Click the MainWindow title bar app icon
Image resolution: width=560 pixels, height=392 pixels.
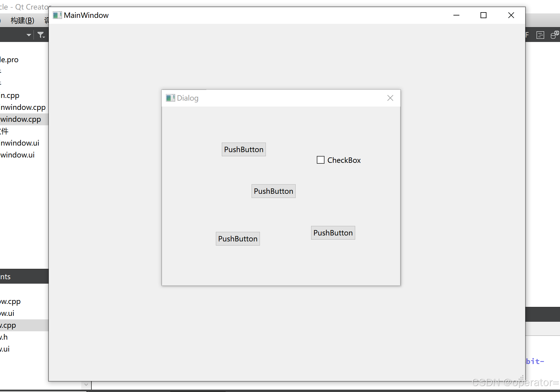(57, 15)
